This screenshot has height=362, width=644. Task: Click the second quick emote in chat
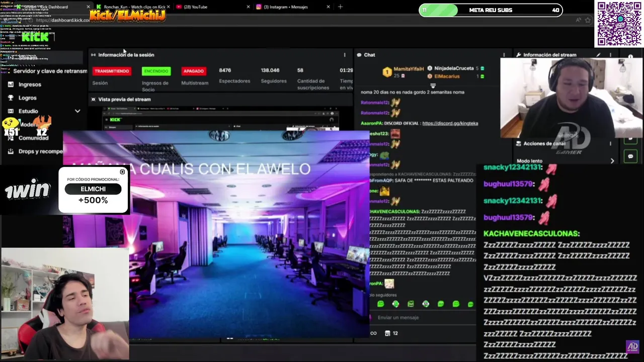[x=395, y=304]
